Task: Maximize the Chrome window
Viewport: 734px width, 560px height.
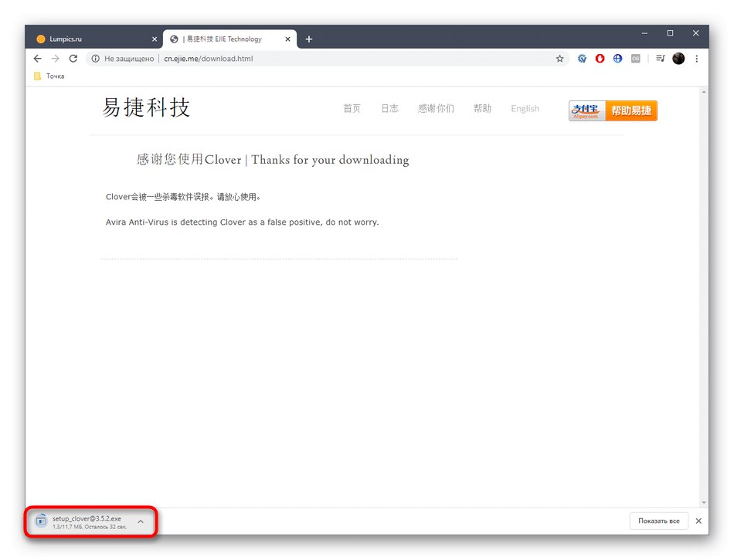Action: point(670,33)
